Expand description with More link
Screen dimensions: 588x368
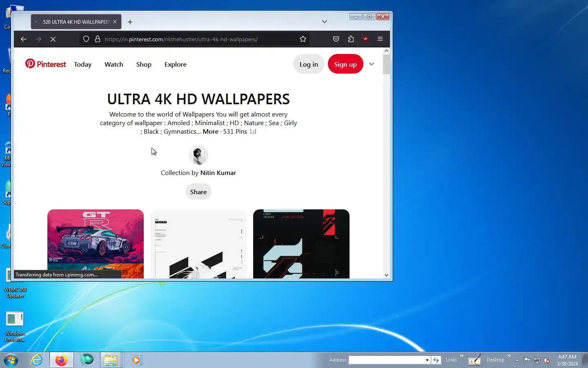tap(211, 132)
